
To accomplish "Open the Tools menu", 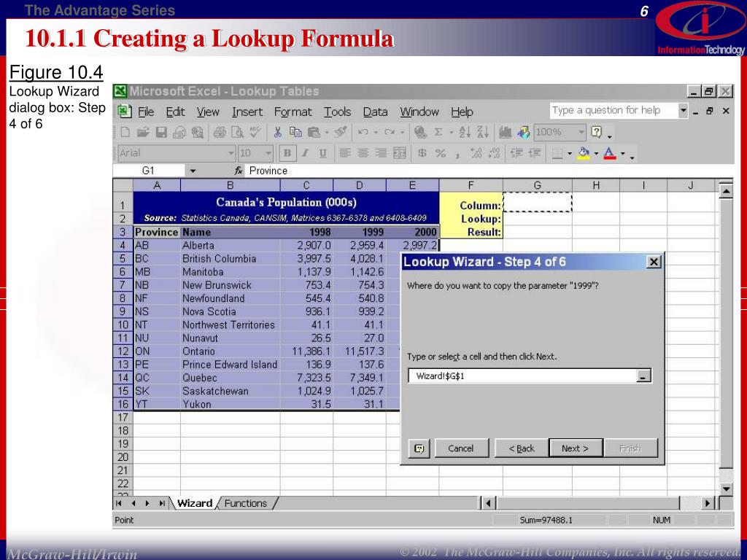I will click(x=337, y=112).
